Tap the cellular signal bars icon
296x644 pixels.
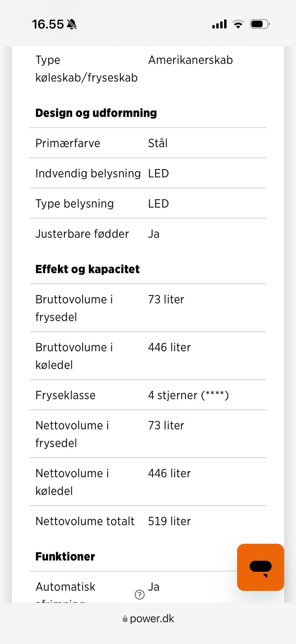pyautogui.click(x=219, y=24)
